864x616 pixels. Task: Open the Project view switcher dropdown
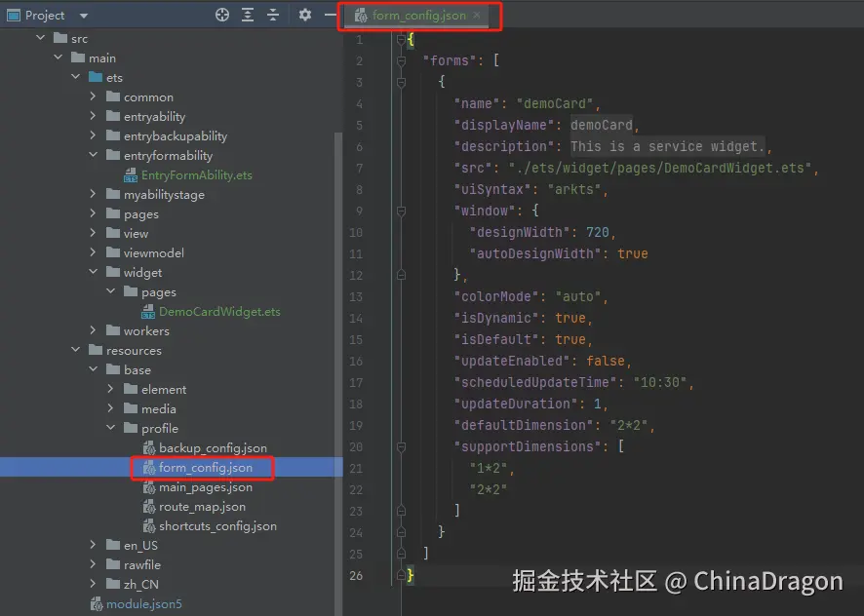[x=82, y=15]
